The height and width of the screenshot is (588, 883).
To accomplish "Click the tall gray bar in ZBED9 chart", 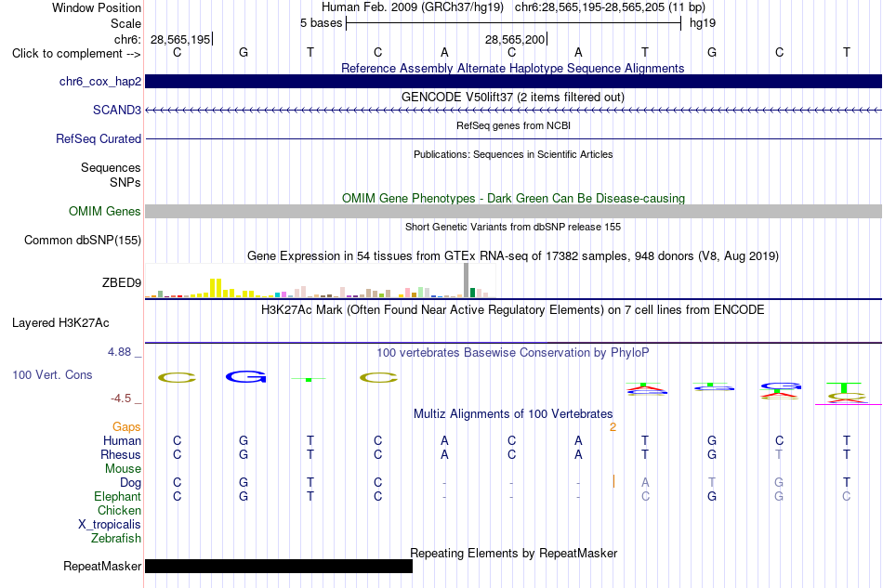I will click(467, 281).
